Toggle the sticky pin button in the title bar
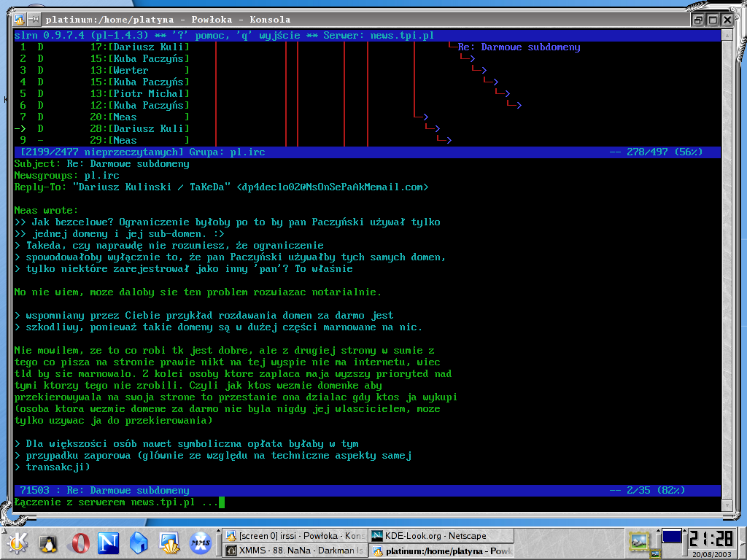Viewport: 747px width, 560px height. click(34, 20)
